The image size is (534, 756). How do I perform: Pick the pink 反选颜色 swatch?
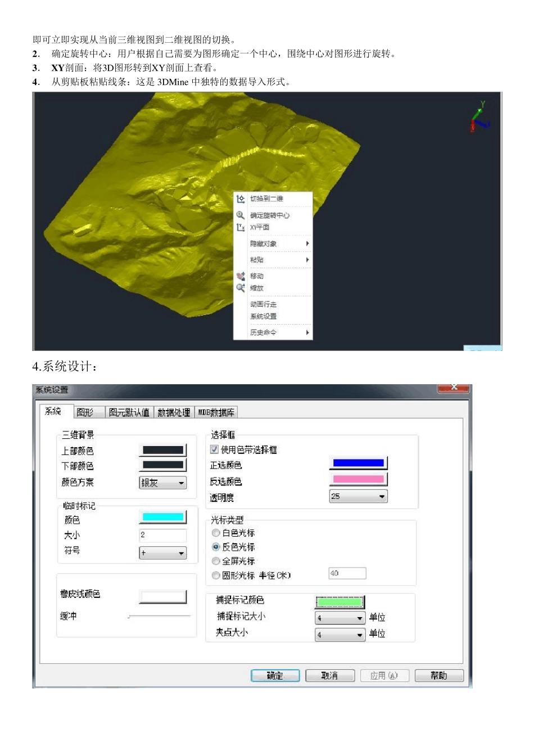point(358,479)
